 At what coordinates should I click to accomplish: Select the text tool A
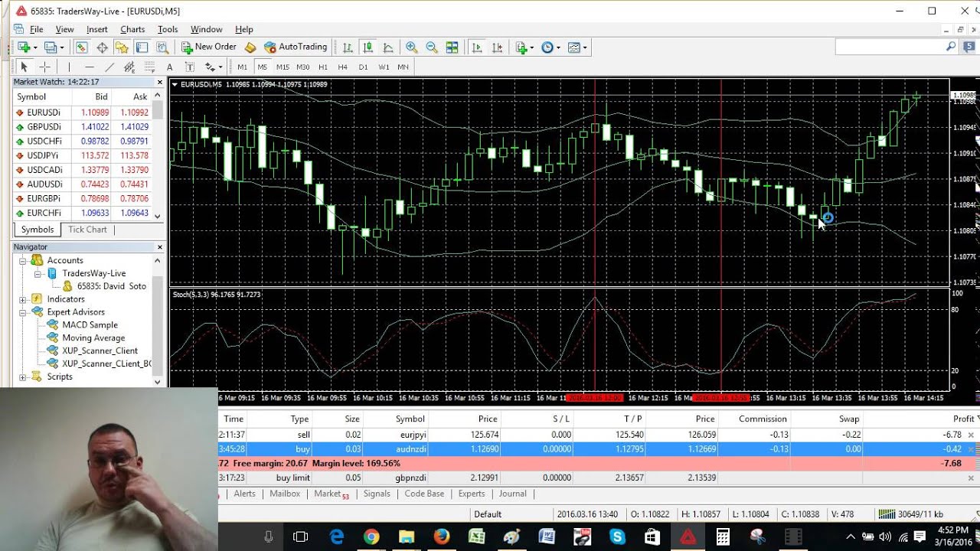pyautogui.click(x=169, y=67)
